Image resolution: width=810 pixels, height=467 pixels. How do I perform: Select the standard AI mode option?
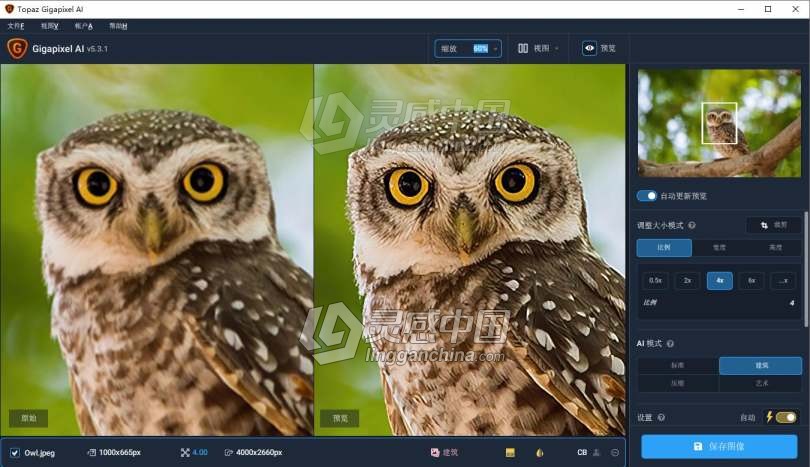point(678,365)
